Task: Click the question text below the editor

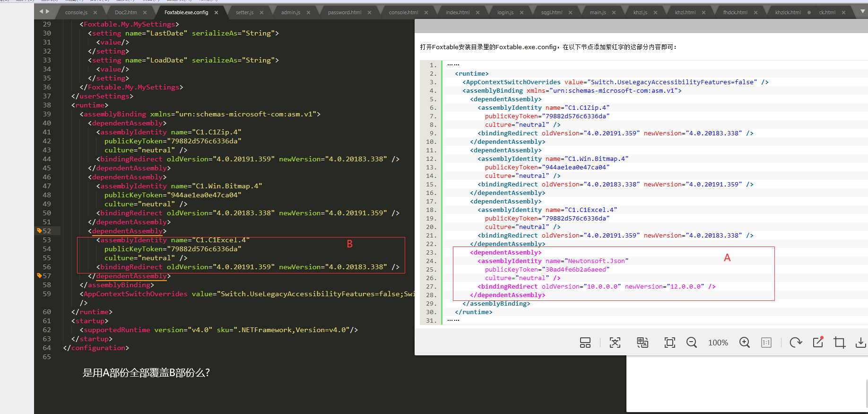Action: pos(146,373)
